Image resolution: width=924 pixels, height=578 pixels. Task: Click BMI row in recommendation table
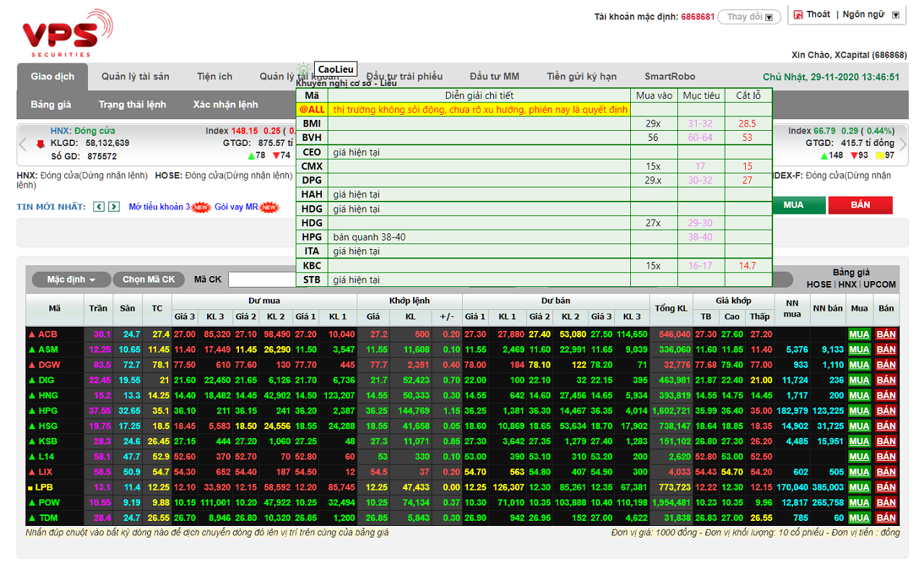pos(533,124)
